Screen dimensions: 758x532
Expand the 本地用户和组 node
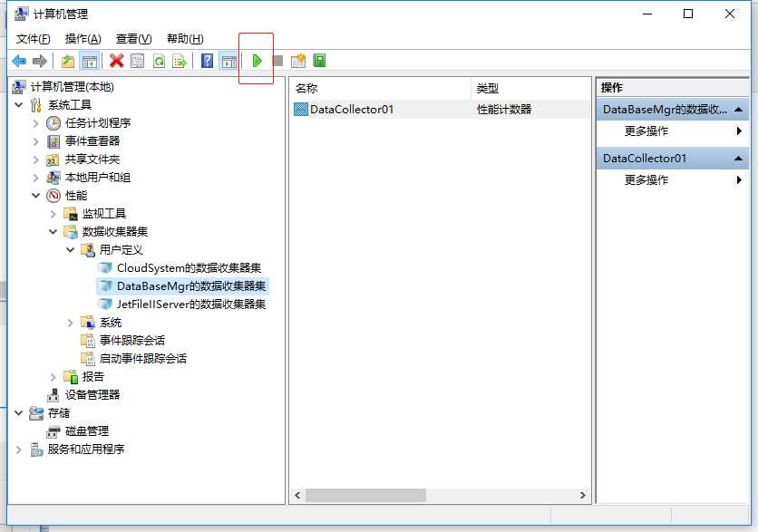[35, 178]
